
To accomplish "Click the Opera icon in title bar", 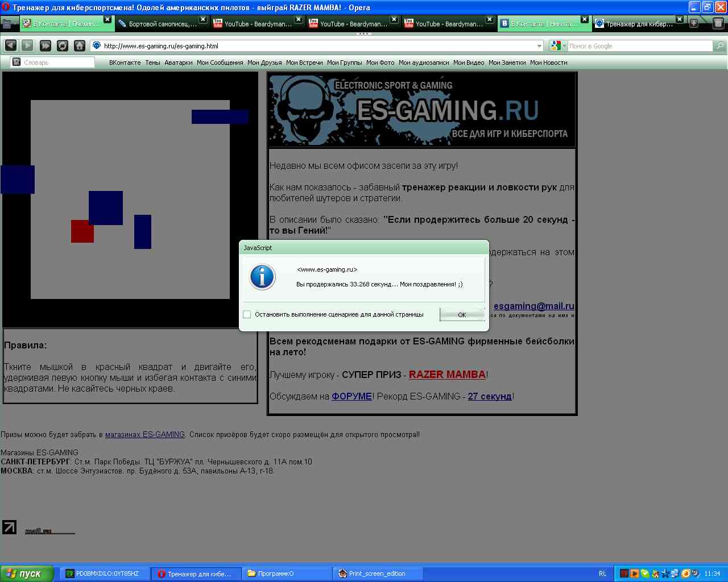I will [x=6, y=7].
